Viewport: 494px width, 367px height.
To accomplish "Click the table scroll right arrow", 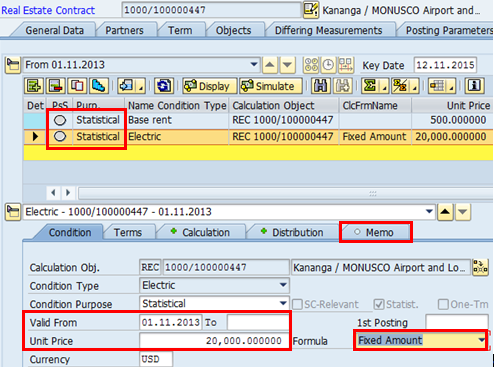I will pos(68,193).
